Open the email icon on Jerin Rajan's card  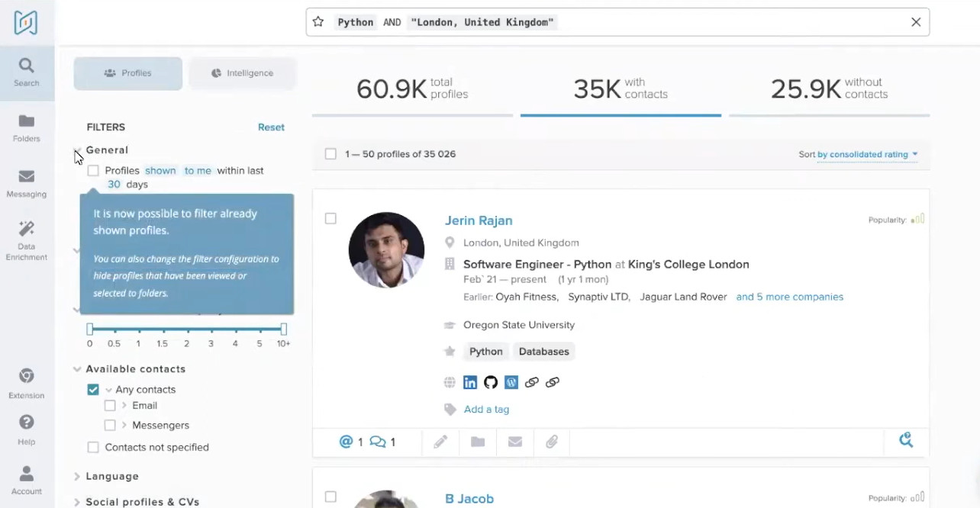pos(515,441)
